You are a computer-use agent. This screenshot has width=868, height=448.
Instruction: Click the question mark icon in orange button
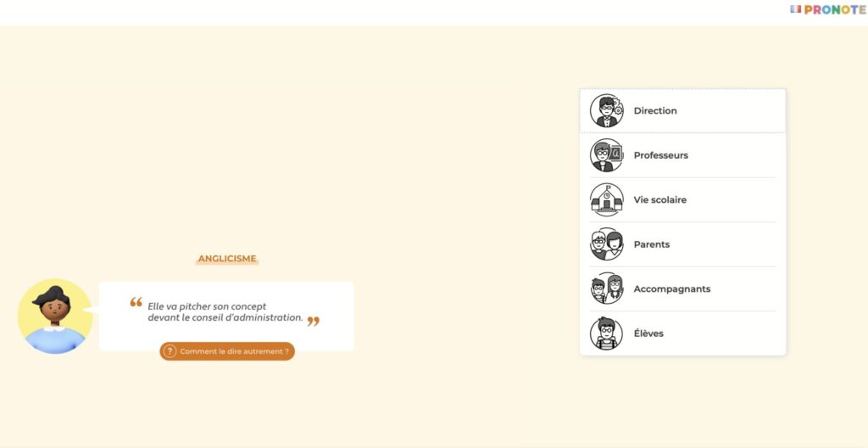(170, 351)
